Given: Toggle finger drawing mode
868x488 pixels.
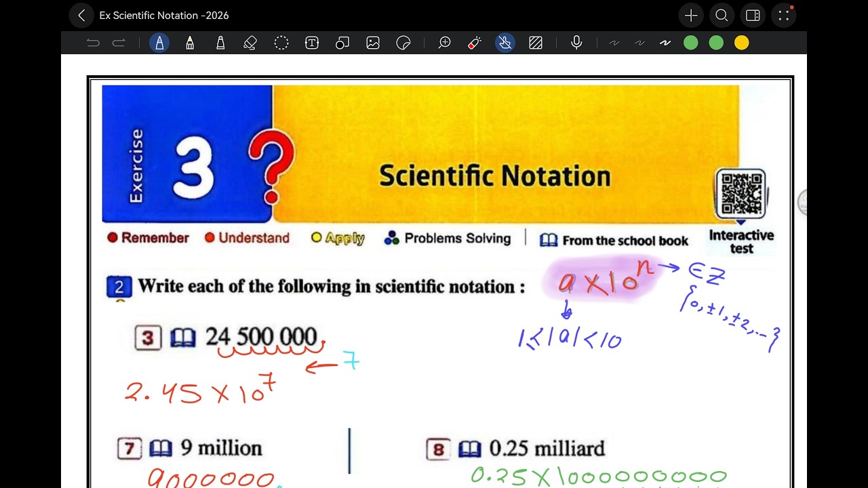Looking at the screenshot, I should (505, 43).
